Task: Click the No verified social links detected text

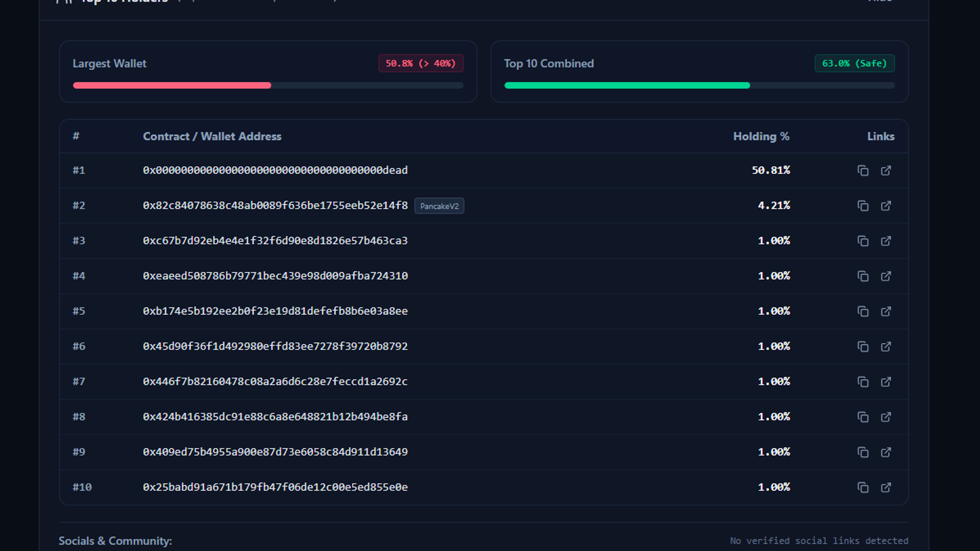Action: click(x=819, y=541)
